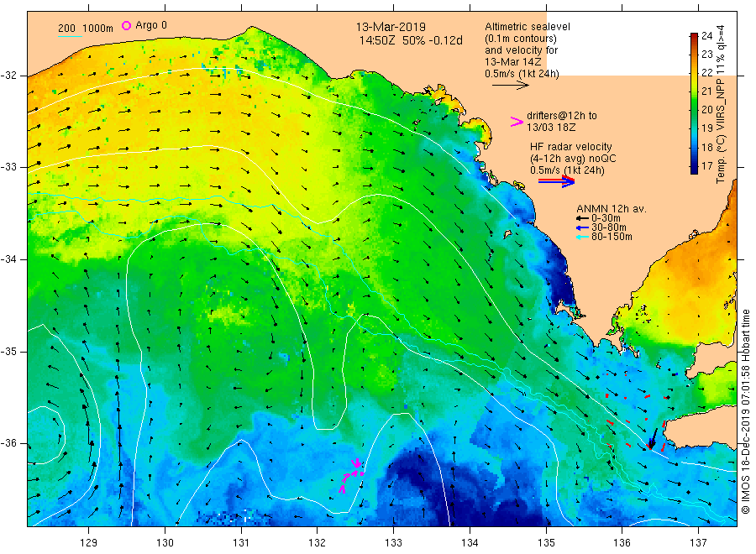Screen dimensions: 756x554
Task: Click the cyan 80-150m ANMN arrow symbol
Action: pos(582,237)
